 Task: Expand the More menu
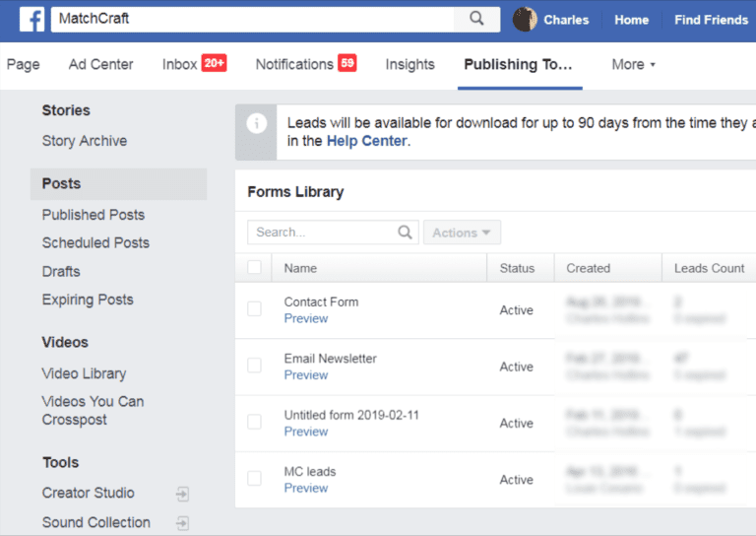633,64
